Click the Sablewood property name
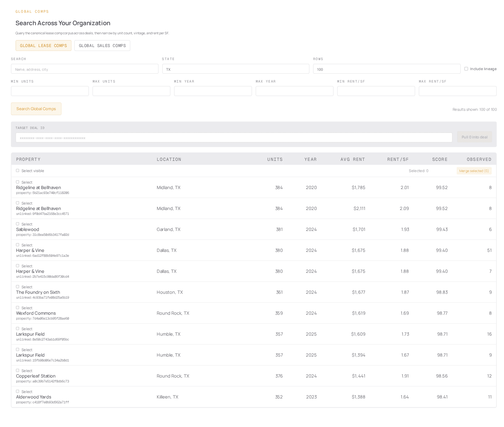 point(28,229)
